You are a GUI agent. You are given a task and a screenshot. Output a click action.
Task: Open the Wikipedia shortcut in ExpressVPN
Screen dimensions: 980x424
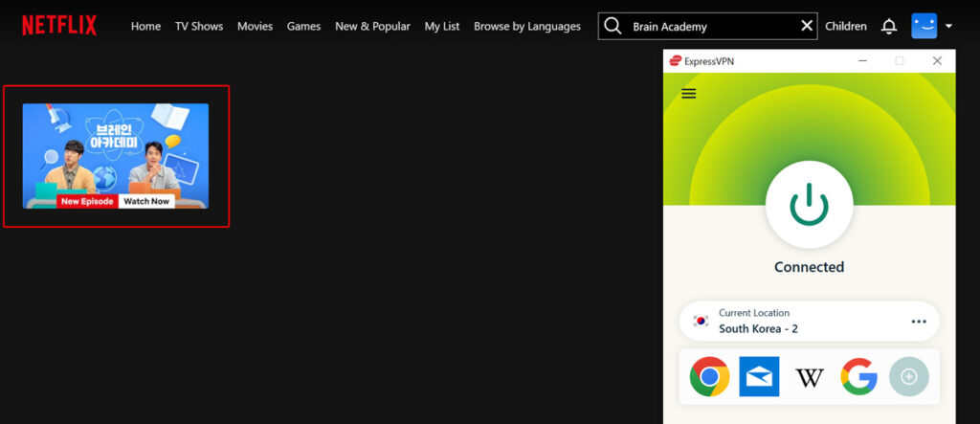[x=810, y=377]
